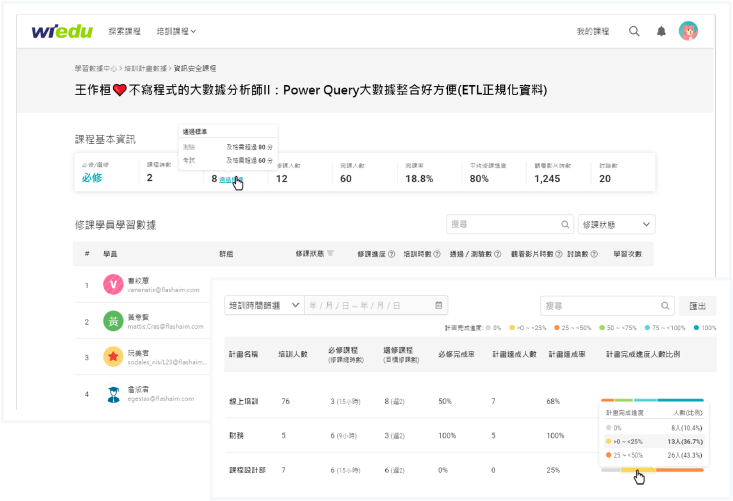
Task: Open calendar icon in date range field
Action: coord(438,305)
